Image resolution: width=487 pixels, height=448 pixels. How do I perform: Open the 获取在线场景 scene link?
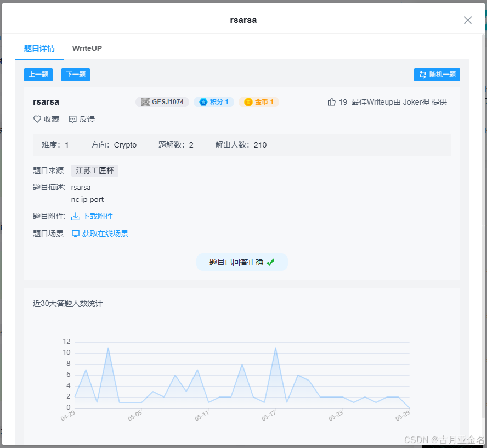point(105,233)
